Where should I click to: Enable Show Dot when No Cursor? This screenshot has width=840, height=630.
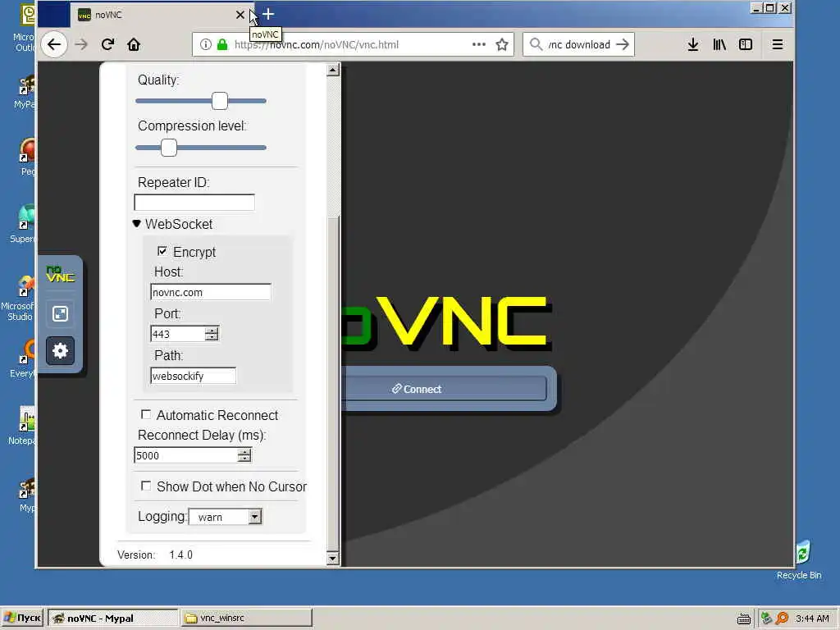point(145,486)
